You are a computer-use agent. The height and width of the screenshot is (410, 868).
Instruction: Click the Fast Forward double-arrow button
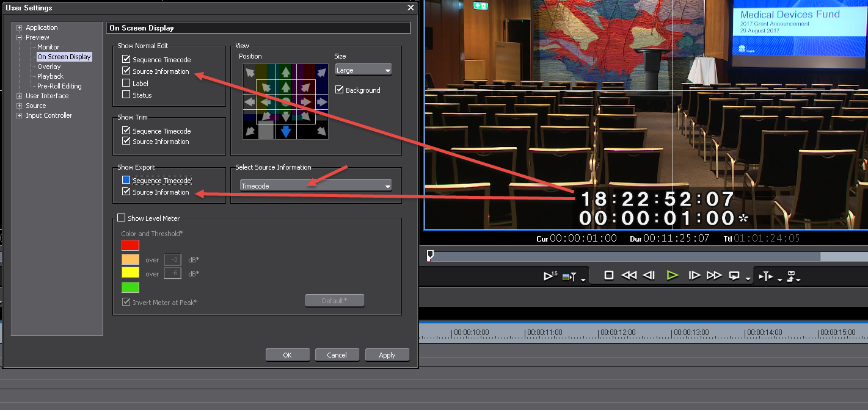click(x=714, y=275)
